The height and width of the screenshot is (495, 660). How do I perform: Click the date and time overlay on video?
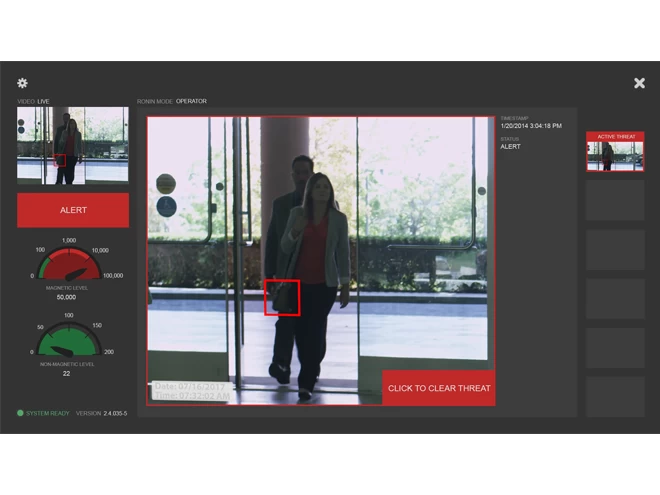[x=190, y=392]
